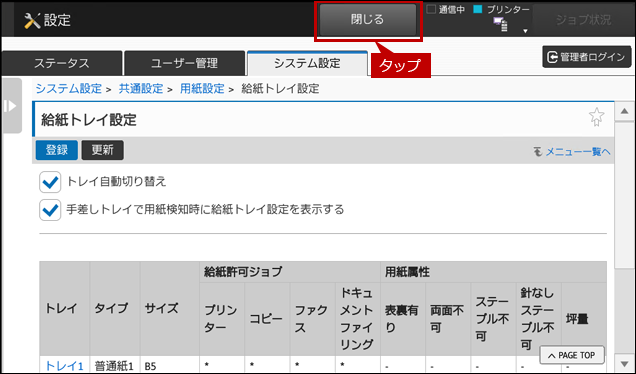Open 用紙設定 breadcrumb link
The height and width of the screenshot is (374, 636).
point(202,88)
